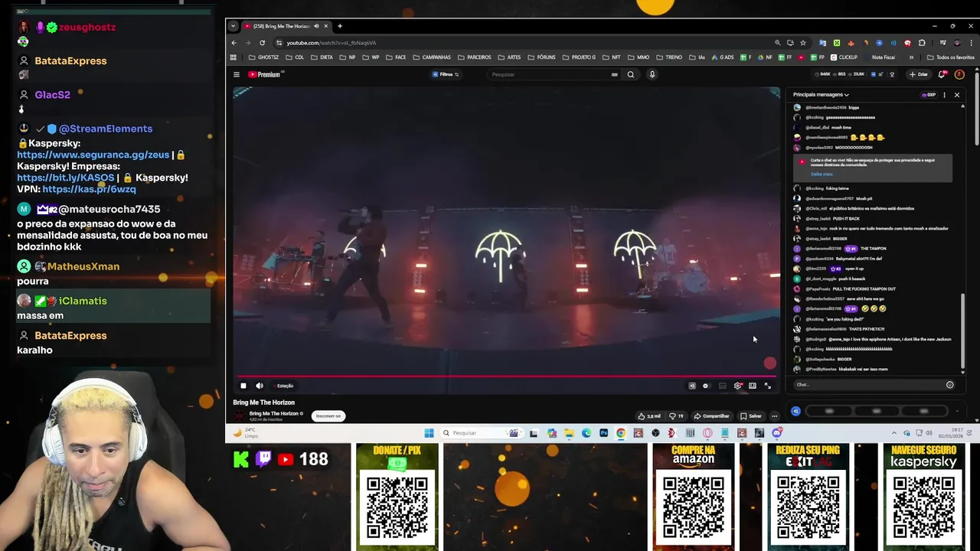Close the live chat panel

pos(957,95)
